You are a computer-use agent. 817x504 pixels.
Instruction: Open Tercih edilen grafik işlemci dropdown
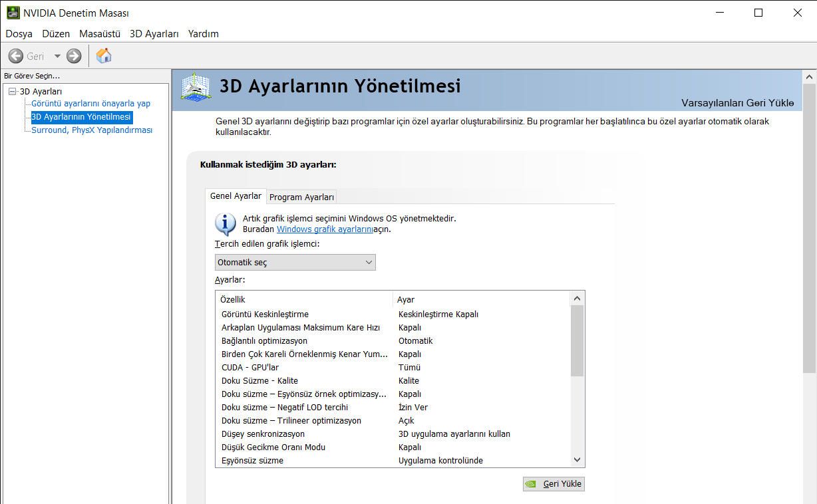[x=295, y=262]
